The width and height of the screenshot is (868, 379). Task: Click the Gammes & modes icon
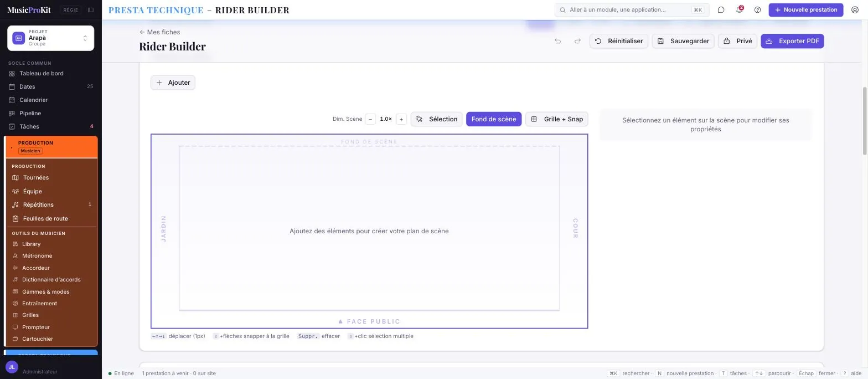tap(15, 292)
